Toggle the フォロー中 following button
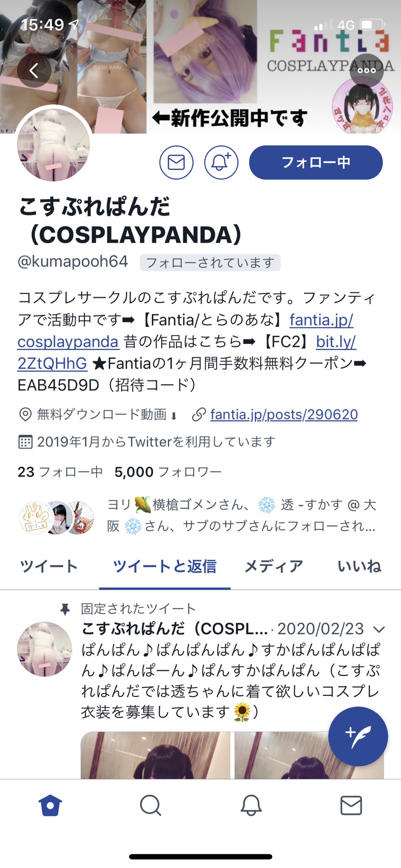 click(x=316, y=162)
